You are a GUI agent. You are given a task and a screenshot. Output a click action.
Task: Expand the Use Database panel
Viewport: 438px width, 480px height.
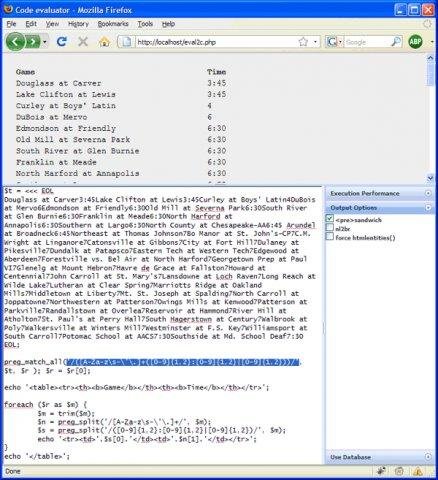428,457
